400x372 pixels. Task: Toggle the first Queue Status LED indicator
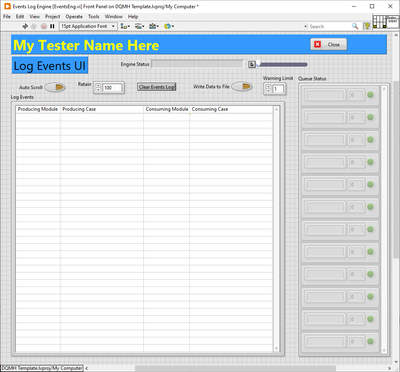click(x=370, y=95)
